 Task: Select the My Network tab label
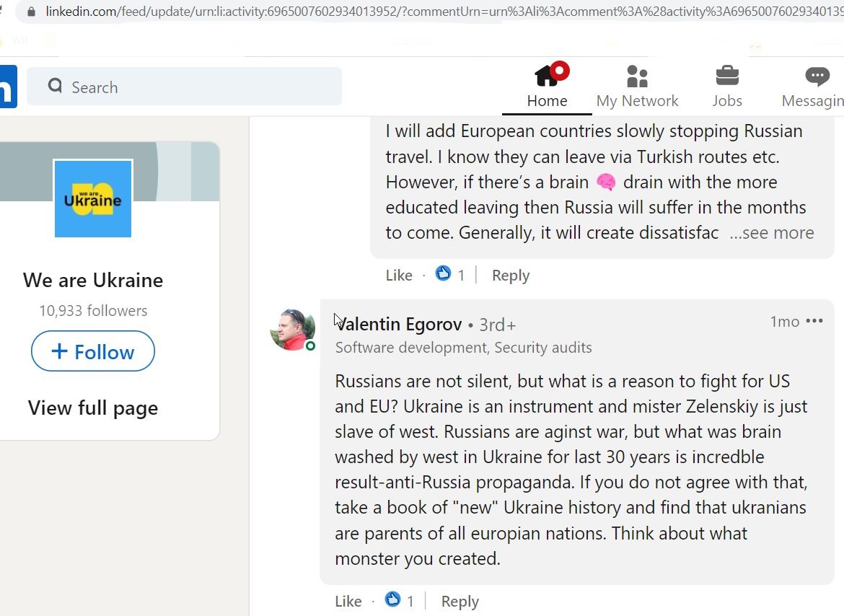(x=637, y=100)
